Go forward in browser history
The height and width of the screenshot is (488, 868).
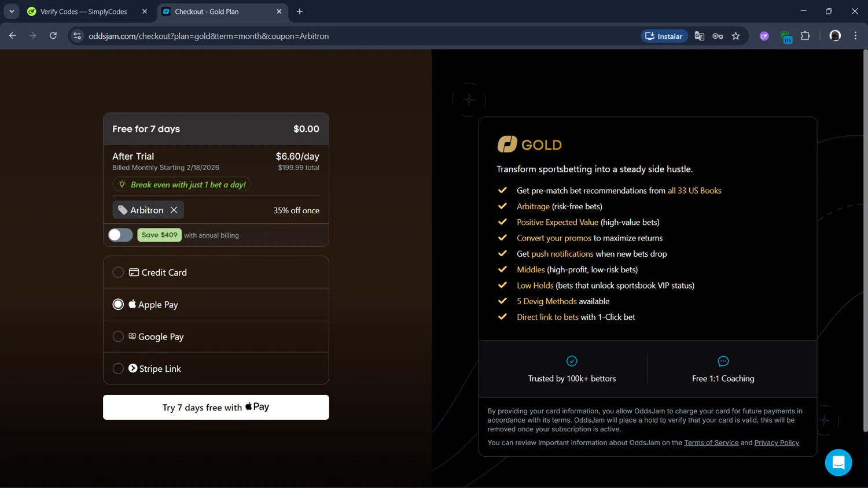(32, 36)
